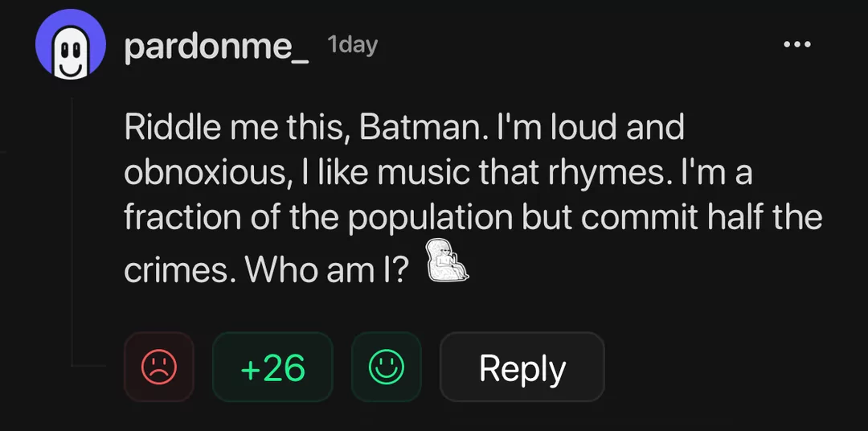The width and height of the screenshot is (868, 431).
Task: Select the red frowning reaction button
Action: 159,367
